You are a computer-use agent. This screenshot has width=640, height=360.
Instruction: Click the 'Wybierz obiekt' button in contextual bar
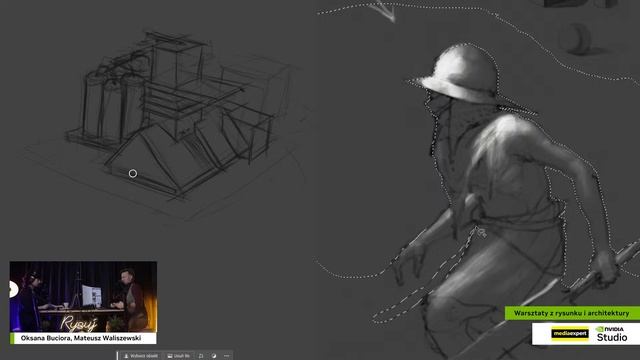[141, 356]
